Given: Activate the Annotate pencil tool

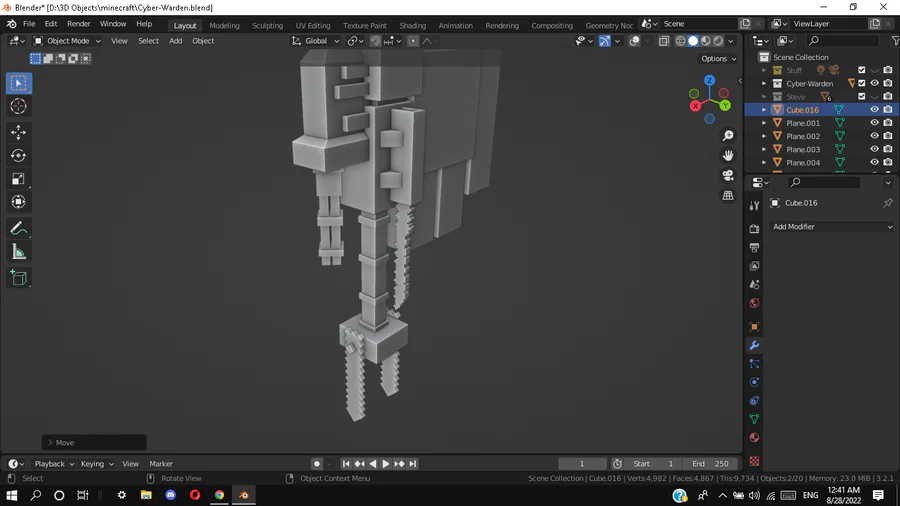Looking at the screenshot, I should (18, 228).
